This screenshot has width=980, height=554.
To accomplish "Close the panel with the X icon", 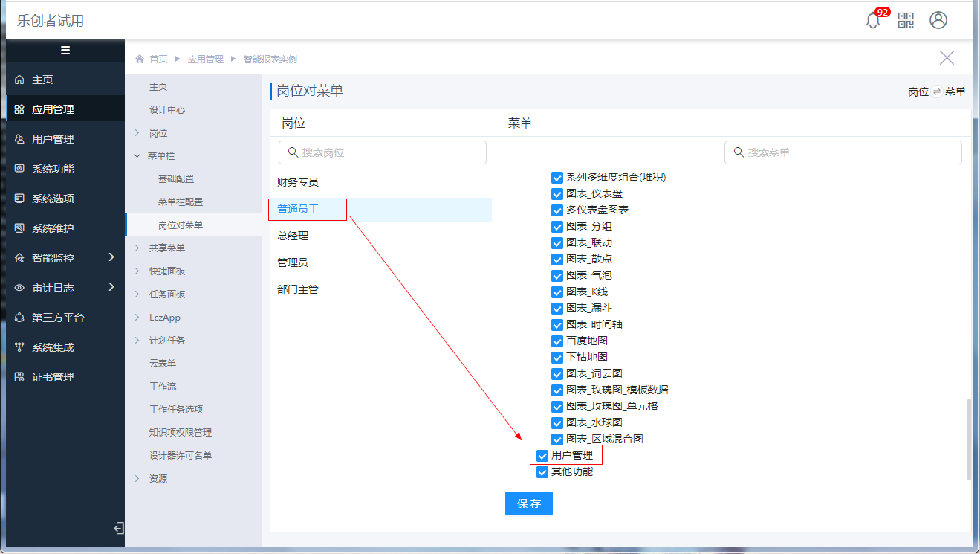I will coord(947,58).
